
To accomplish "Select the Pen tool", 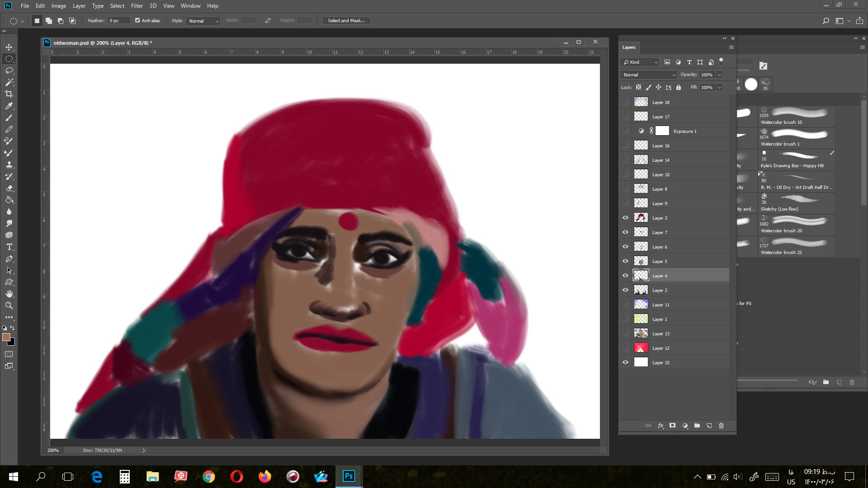I will [9, 258].
